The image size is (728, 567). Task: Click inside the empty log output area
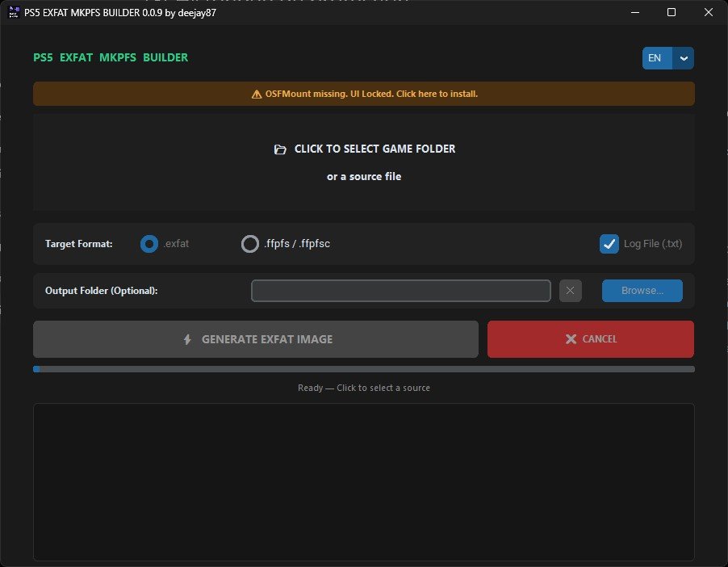[x=364, y=482]
